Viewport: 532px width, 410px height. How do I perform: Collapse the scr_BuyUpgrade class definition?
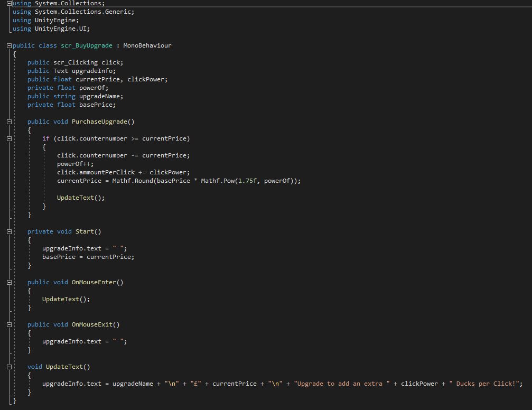(10, 45)
